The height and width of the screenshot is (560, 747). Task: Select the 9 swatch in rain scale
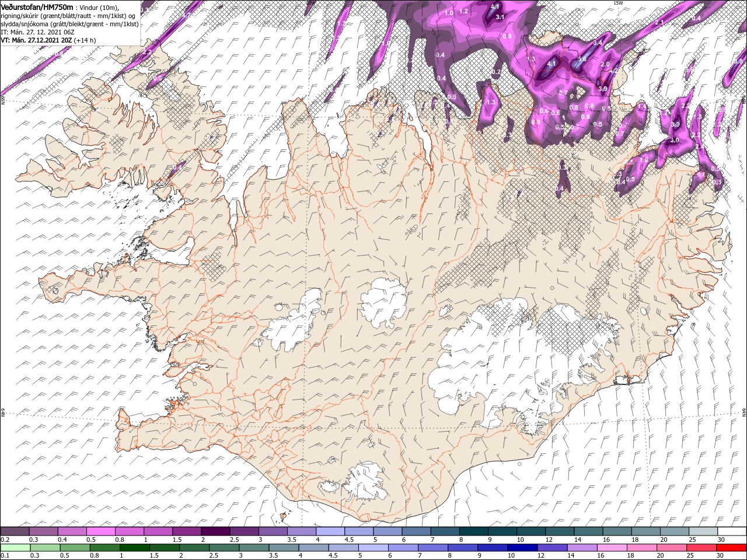(x=493, y=547)
